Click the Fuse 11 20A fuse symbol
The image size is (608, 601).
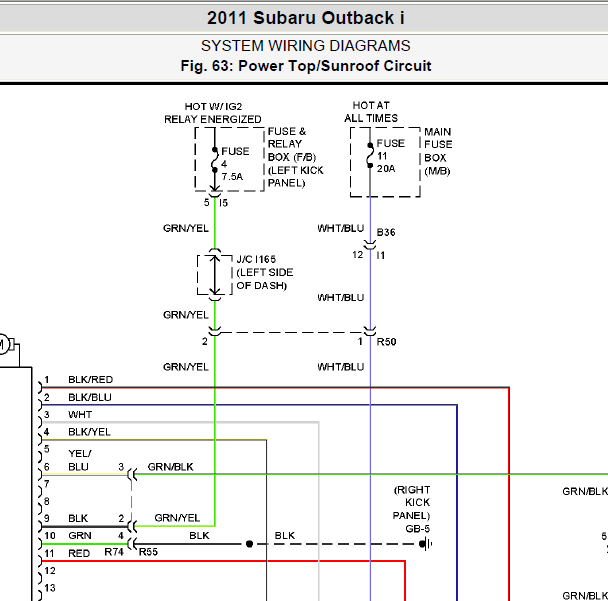tap(370, 155)
